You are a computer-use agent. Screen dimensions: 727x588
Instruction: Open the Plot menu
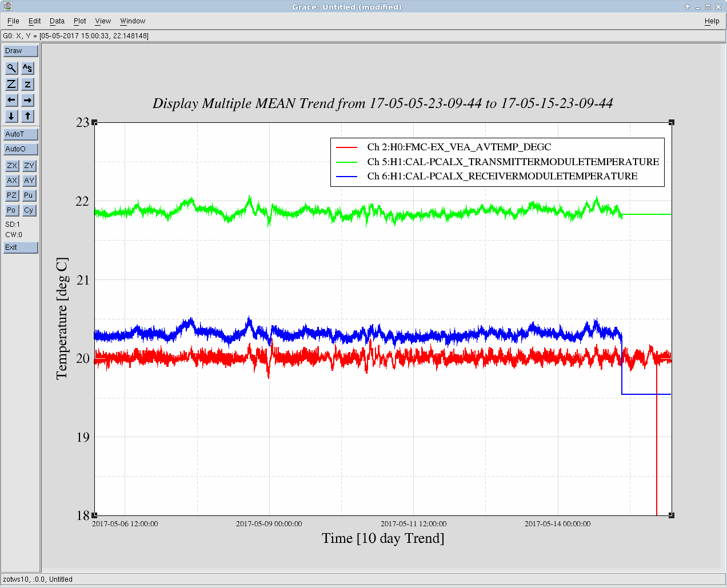[80, 21]
